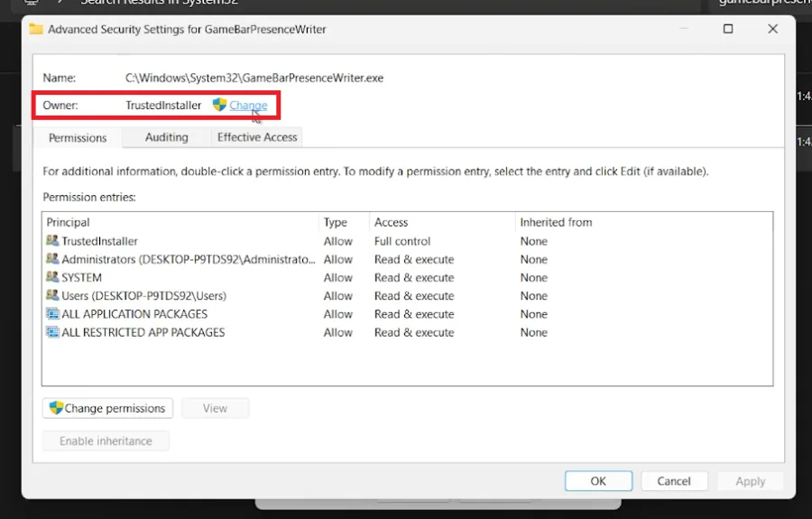Select the Permissions tab
This screenshot has height=519, width=812.
click(78, 138)
